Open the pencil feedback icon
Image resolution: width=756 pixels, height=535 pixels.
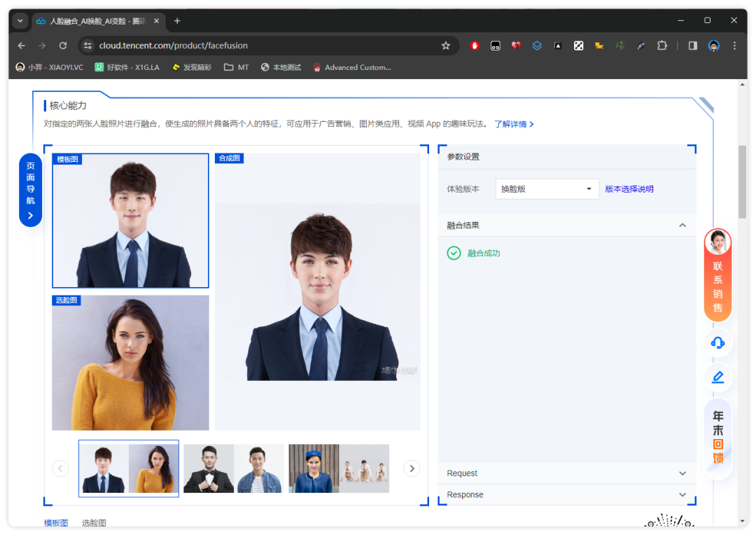pyautogui.click(x=718, y=377)
